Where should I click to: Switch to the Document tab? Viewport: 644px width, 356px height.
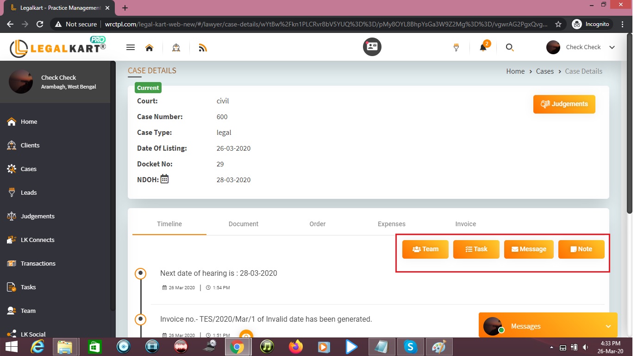click(243, 224)
